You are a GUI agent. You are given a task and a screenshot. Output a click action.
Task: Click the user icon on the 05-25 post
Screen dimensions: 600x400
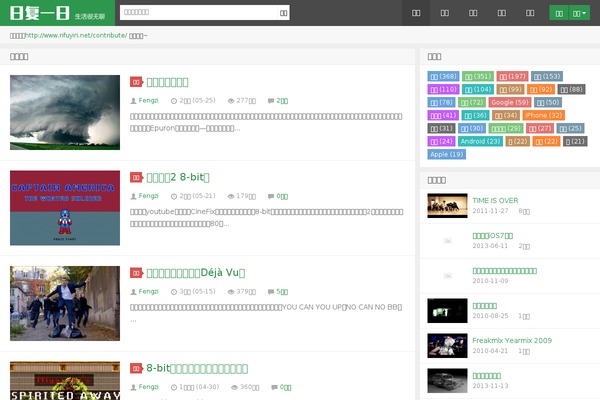[x=133, y=101]
